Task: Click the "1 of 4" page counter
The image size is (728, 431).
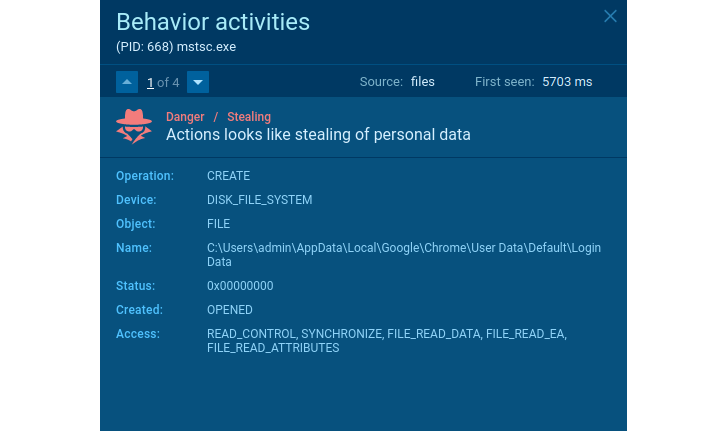Action: [x=163, y=82]
